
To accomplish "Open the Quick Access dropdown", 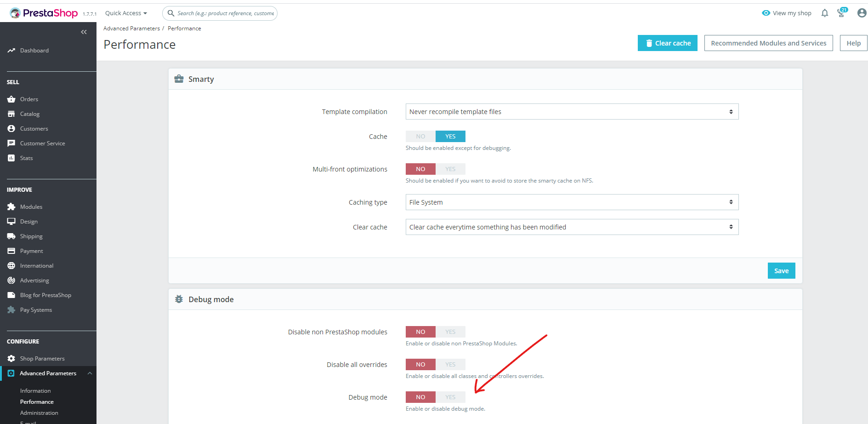I will click(126, 13).
